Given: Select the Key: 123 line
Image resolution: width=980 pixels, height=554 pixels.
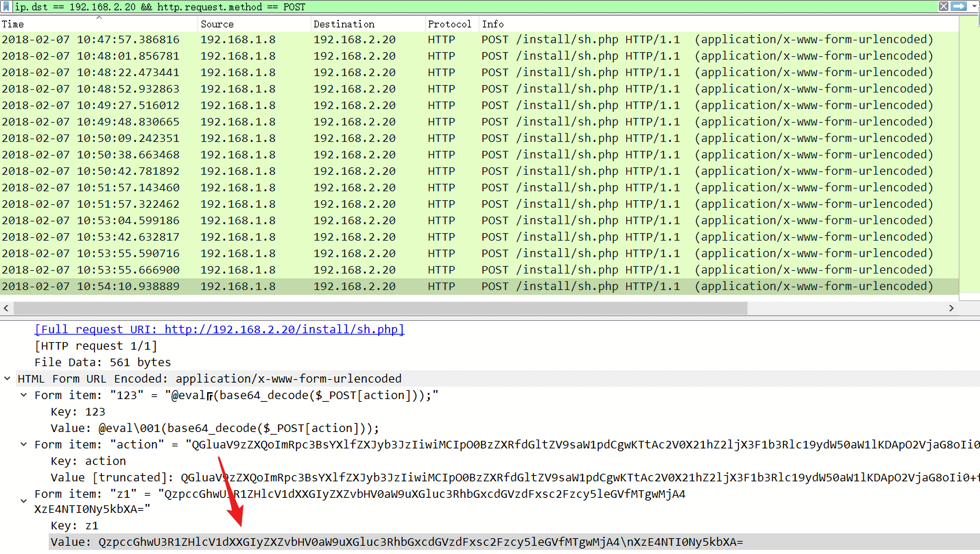Looking at the screenshot, I should pos(78,412).
